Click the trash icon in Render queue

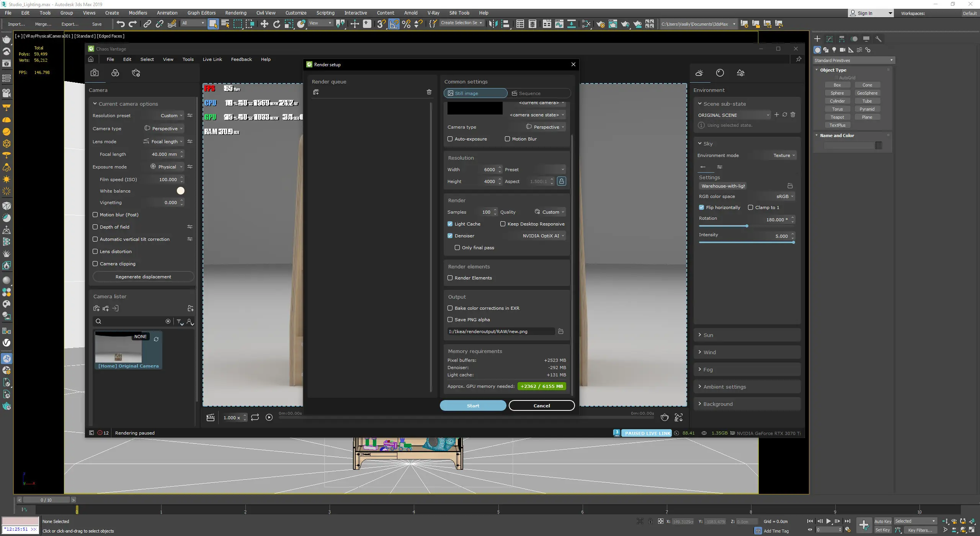[x=429, y=92]
